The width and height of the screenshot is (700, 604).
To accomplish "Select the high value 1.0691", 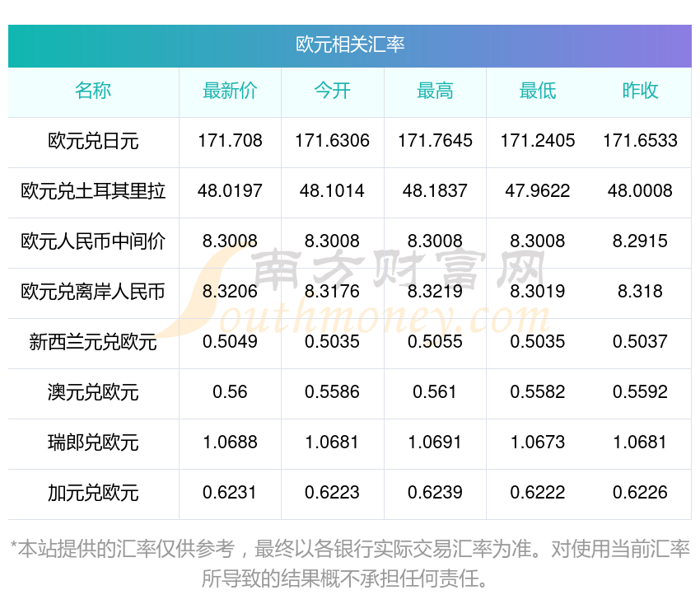I will click(x=435, y=442).
